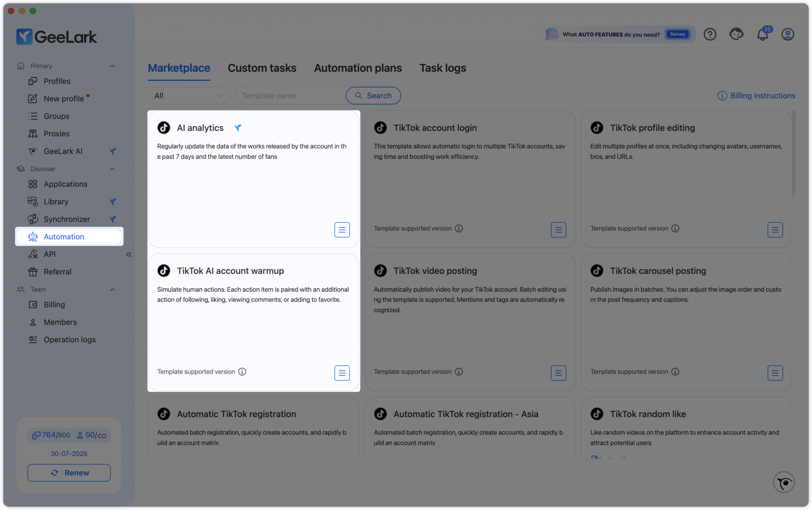The image size is (812, 510).
Task: Open the customer support face icon
Action: click(x=736, y=34)
